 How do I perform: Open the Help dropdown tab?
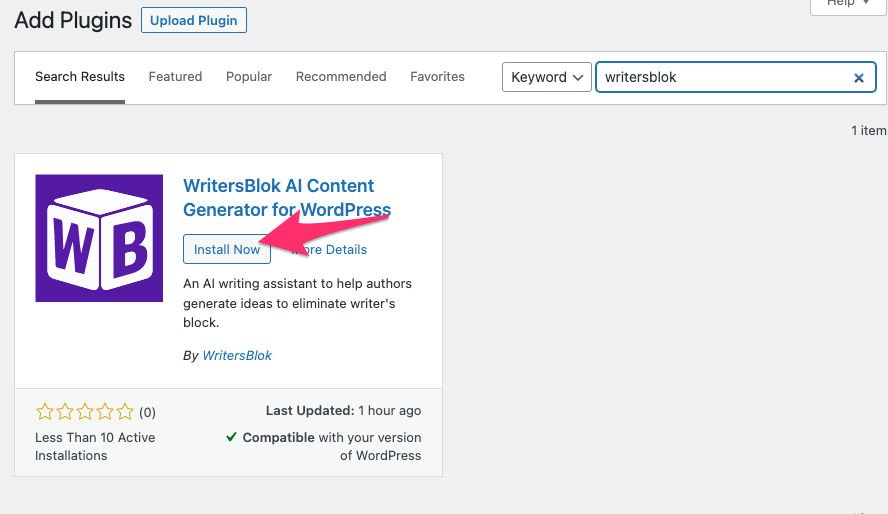[x=848, y=5]
